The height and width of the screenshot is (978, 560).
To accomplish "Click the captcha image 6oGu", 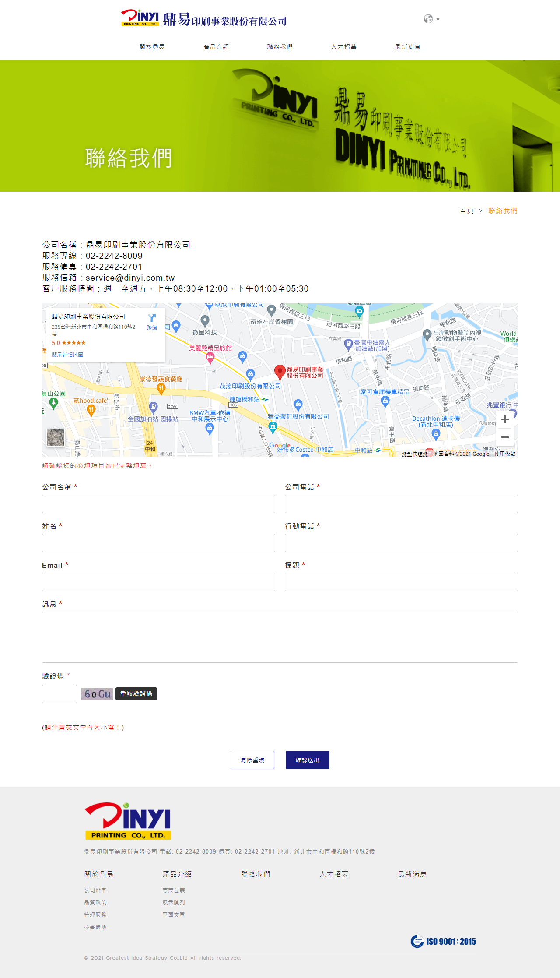I will point(97,694).
